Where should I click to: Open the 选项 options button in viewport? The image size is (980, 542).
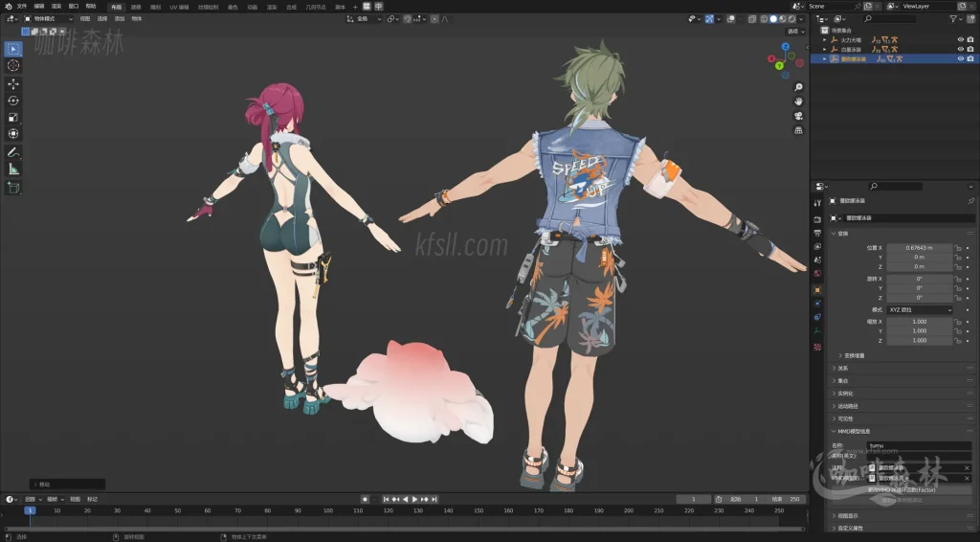pos(795,32)
